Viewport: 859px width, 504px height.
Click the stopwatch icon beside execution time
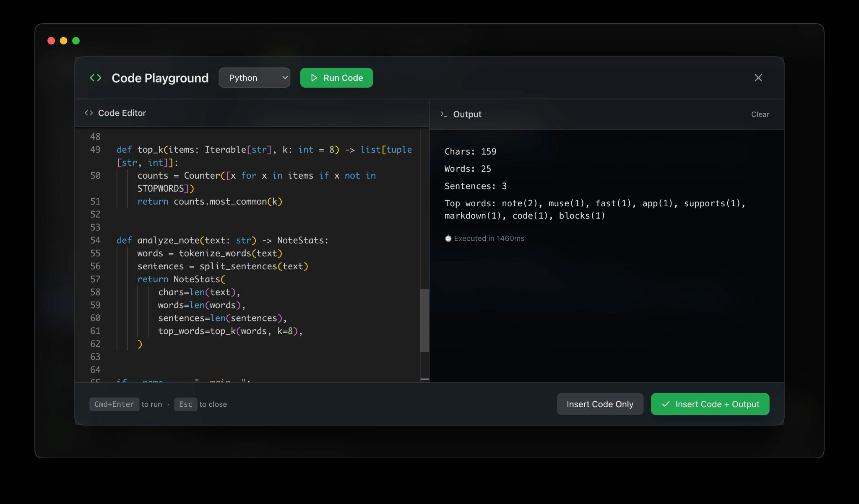(x=448, y=239)
